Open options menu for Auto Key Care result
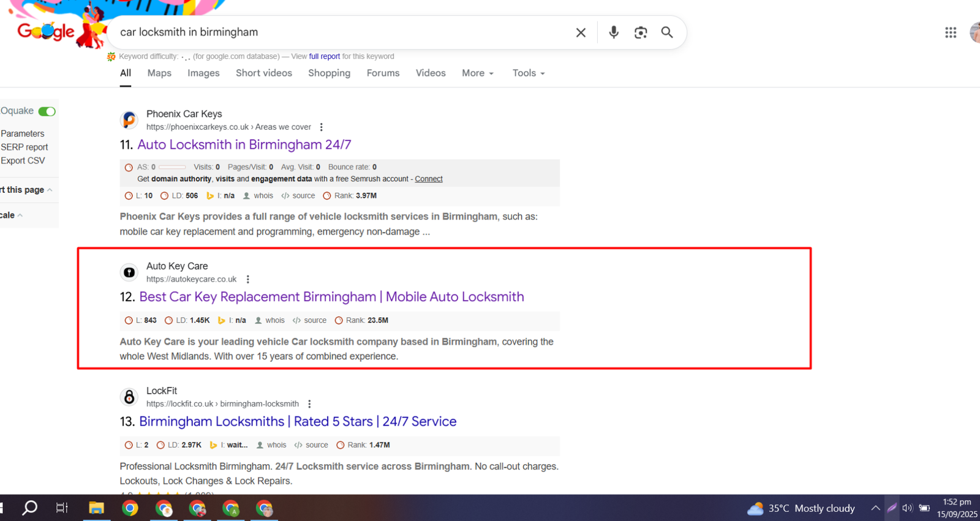This screenshot has height=521, width=980. click(x=247, y=279)
